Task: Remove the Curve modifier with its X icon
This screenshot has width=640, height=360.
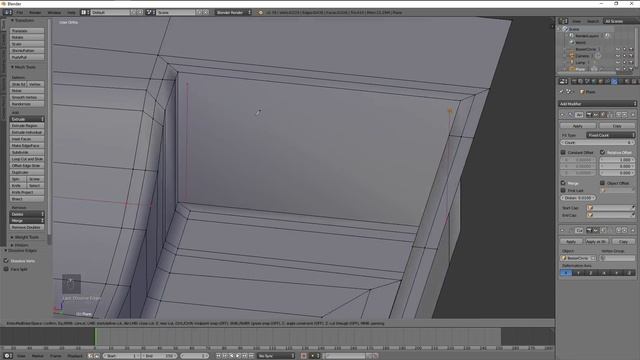Action: [x=633, y=231]
